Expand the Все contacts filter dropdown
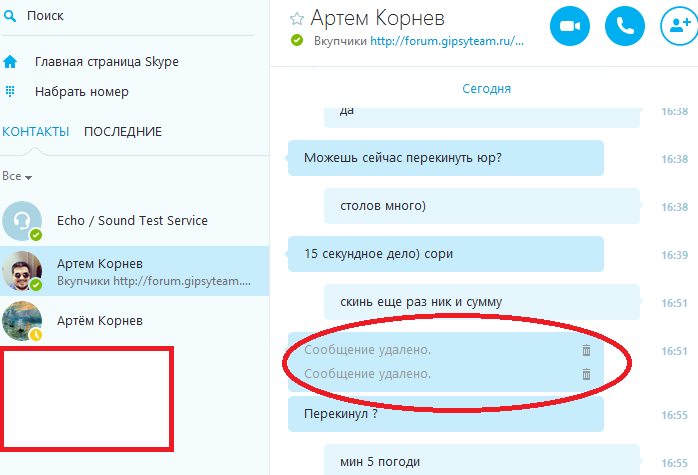The width and height of the screenshot is (698, 475). 17,176
